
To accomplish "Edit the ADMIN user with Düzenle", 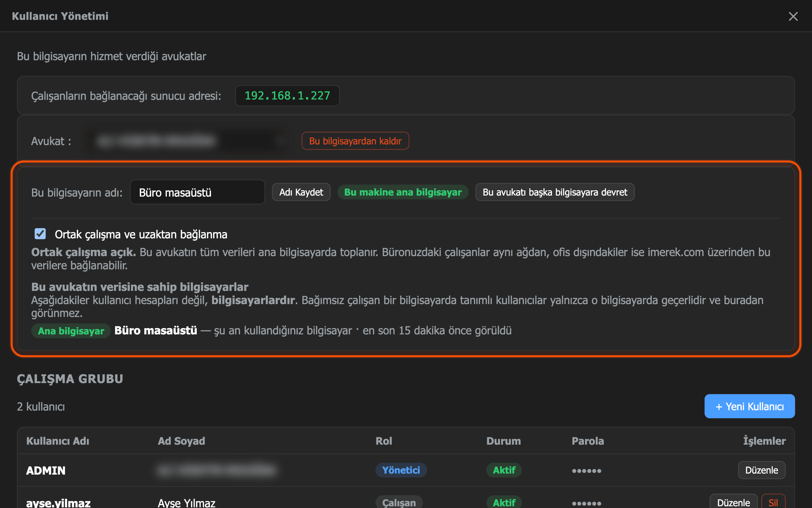I will (x=762, y=470).
